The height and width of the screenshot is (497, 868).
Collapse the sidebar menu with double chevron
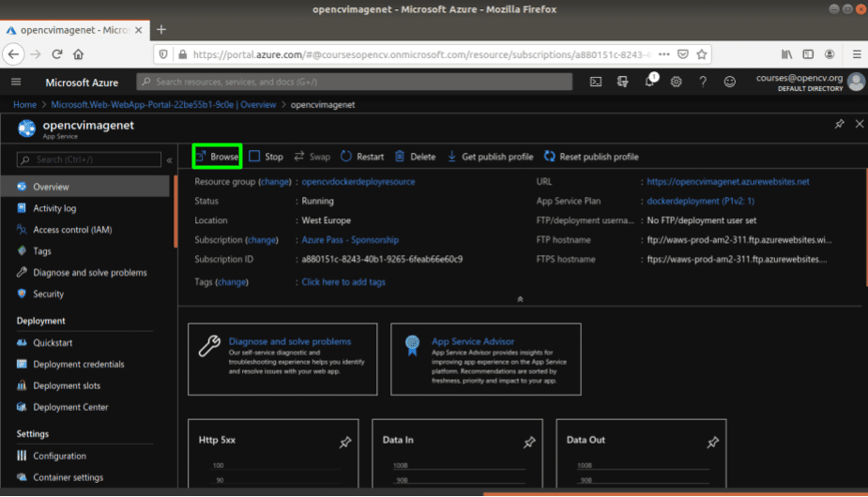click(170, 160)
